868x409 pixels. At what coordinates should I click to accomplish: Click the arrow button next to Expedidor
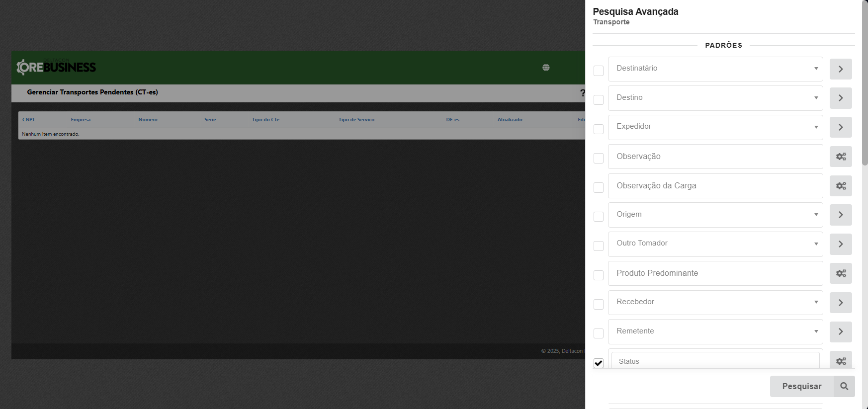coord(841,127)
